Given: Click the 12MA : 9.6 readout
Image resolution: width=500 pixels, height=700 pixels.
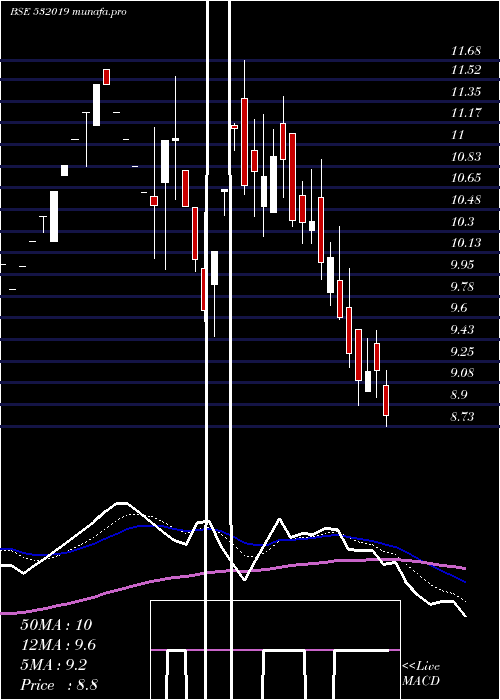Looking at the screenshot, I should [x=58, y=645].
